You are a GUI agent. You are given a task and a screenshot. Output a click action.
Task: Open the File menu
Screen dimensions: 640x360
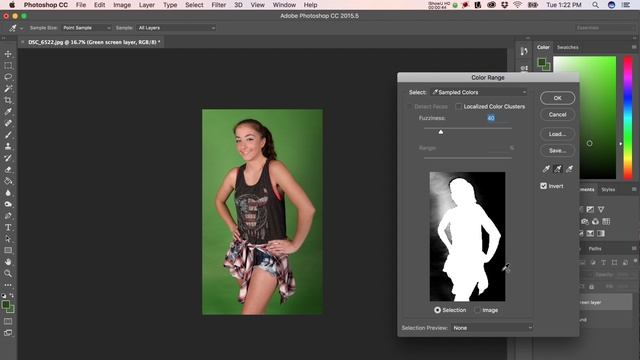[81, 5]
